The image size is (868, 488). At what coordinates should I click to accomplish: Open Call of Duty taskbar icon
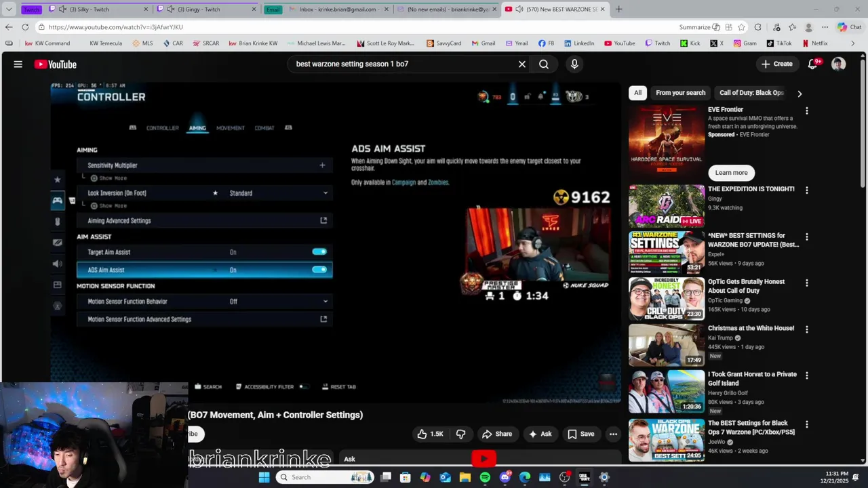(x=584, y=477)
